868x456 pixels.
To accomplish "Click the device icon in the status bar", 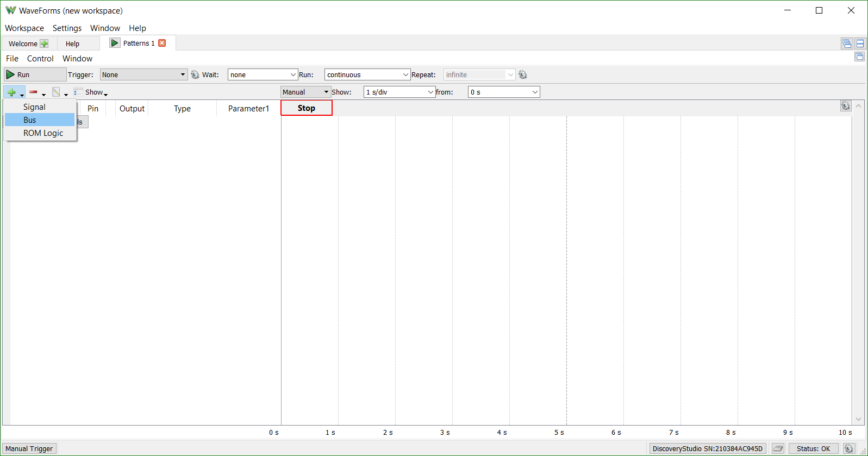I will coord(778,448).
